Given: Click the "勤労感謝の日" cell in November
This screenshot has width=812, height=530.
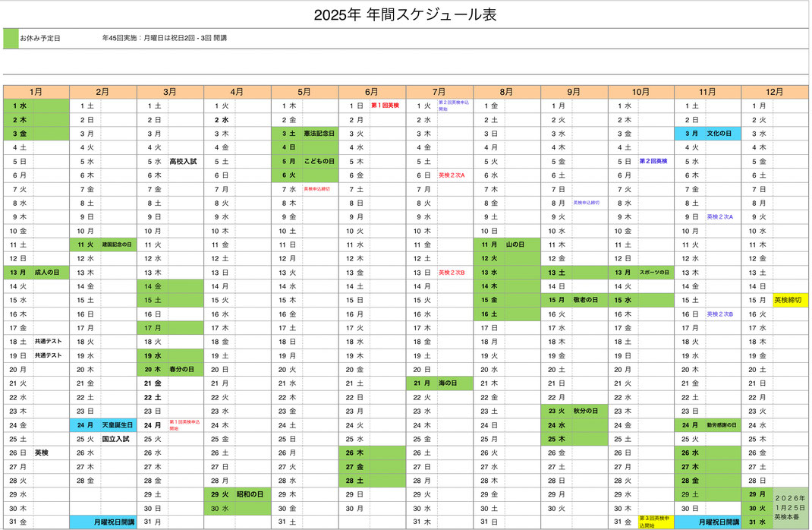Looking at the screenshot, I should (722, 425).
